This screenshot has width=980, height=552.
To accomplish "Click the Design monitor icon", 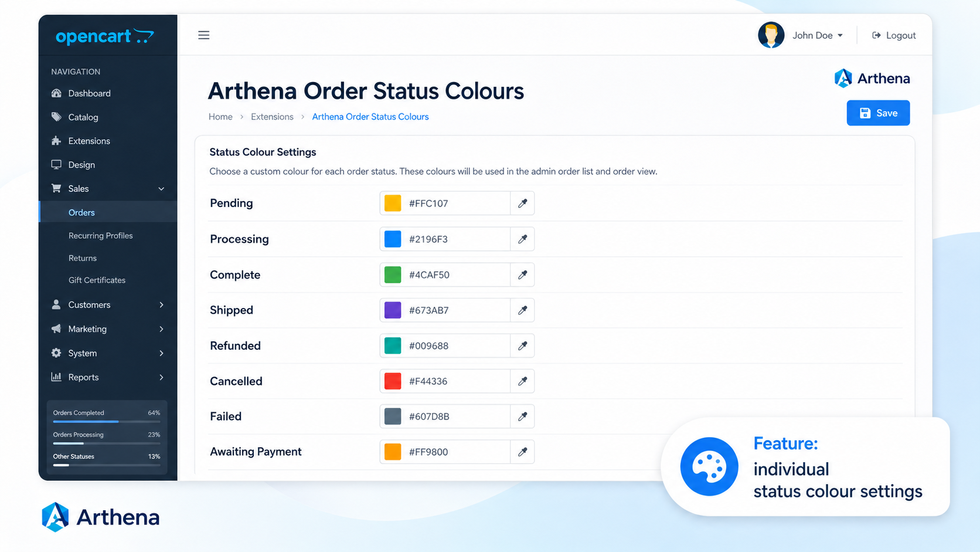I will click(x=56, y=165).
